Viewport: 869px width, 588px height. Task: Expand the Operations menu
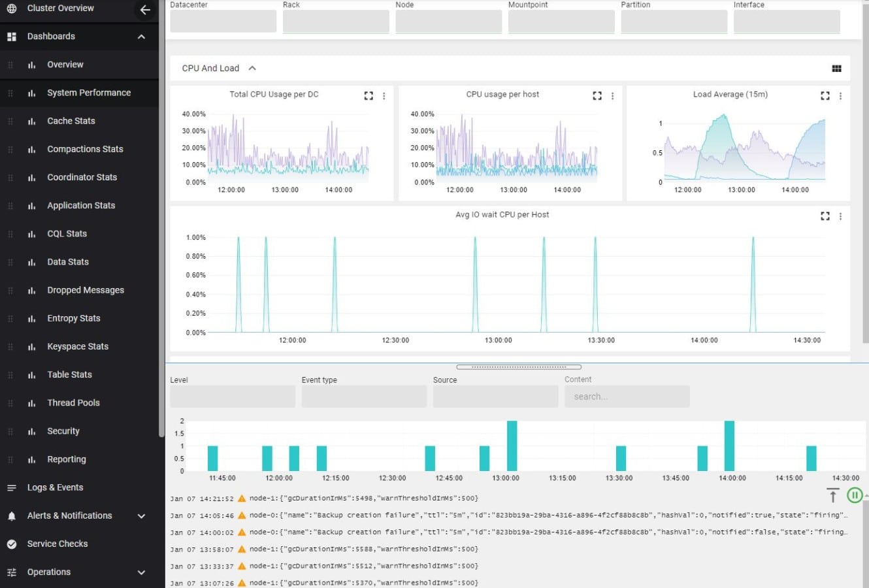coord(141,572)
